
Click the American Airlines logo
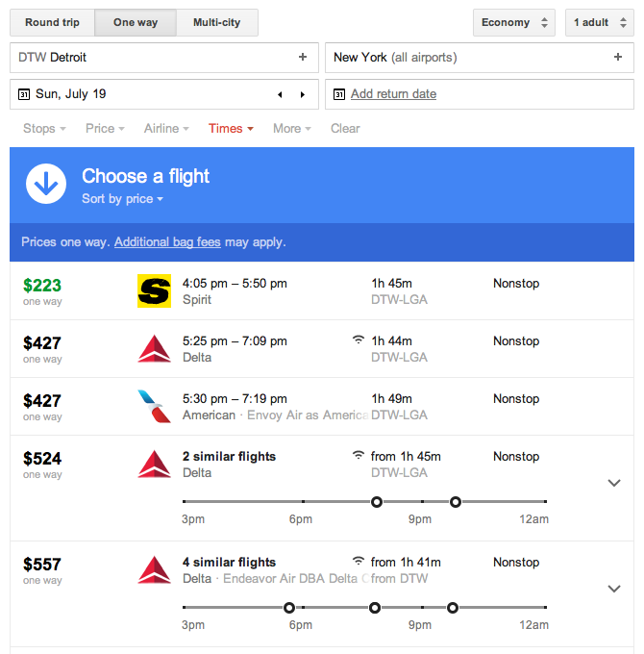point(154,406)
